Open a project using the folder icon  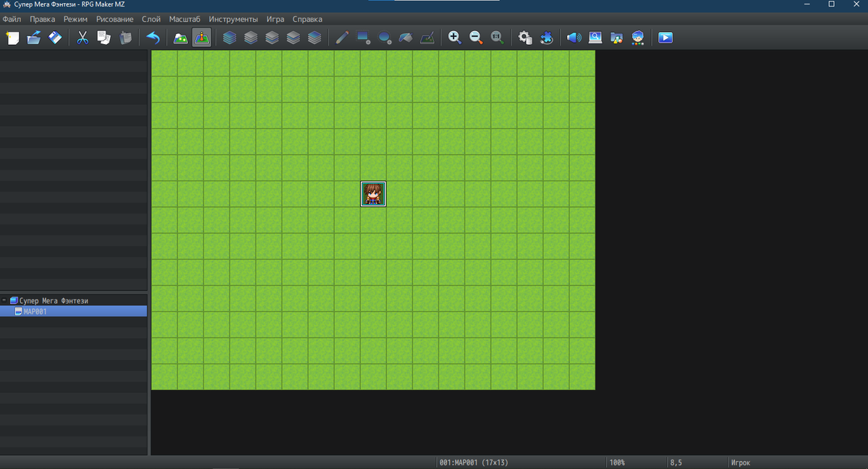click(34, 38)
